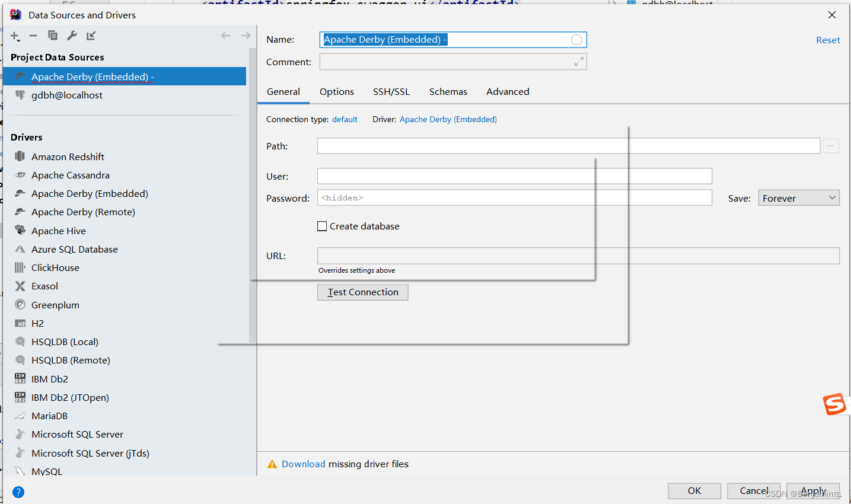Add a new data source with the plus icon
Viewport: 851px width, 504px height.
pos(15,36)
